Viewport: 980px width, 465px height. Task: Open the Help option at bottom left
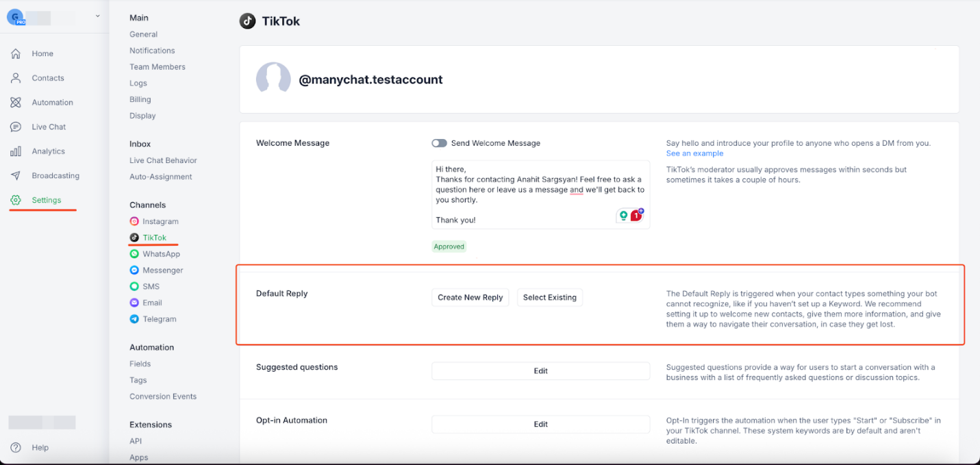[40, 447]
